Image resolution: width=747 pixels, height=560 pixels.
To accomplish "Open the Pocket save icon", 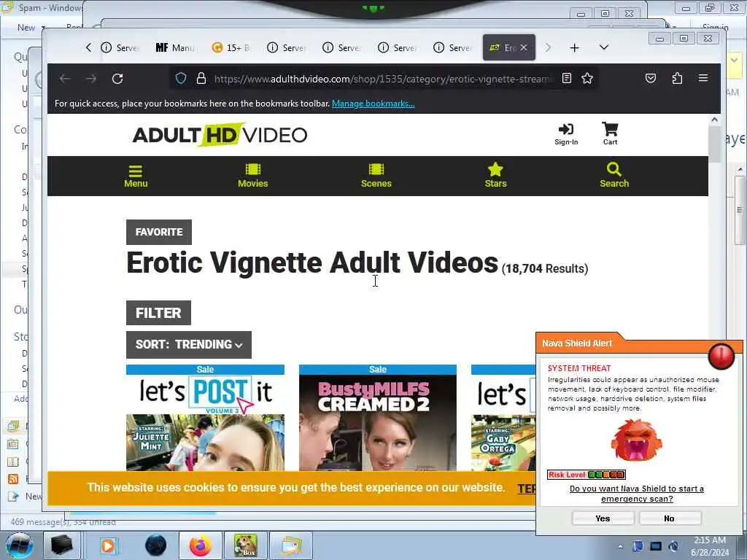I will point(650,78).
